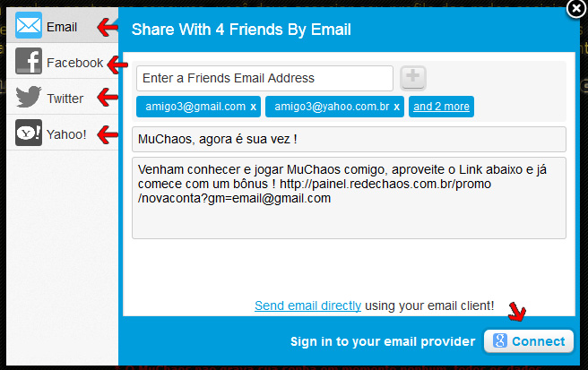Click the Twitter bird icon
This screenshot has height=370, width=588.
[x=29, y=97]
